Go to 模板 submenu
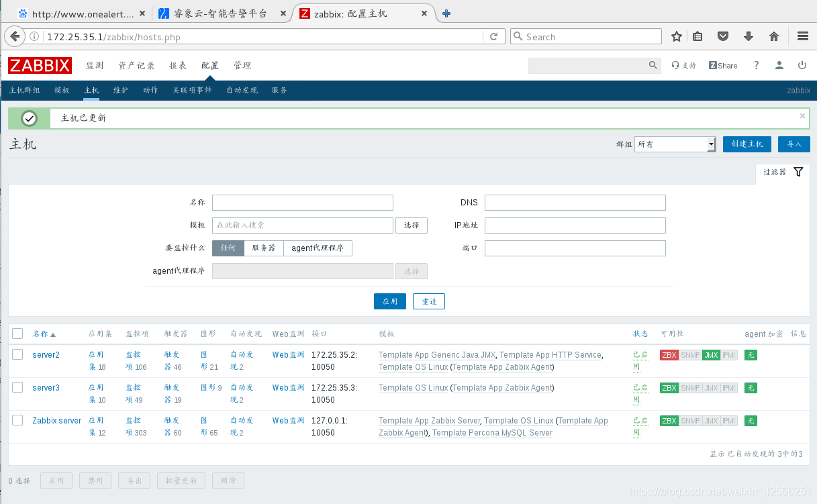This screenshot has height=504, width=817. pos(62,90)
